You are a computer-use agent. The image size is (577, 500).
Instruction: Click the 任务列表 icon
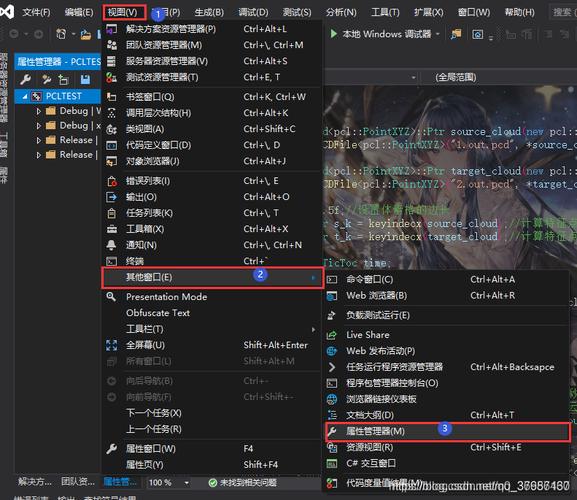pos(111,213)
